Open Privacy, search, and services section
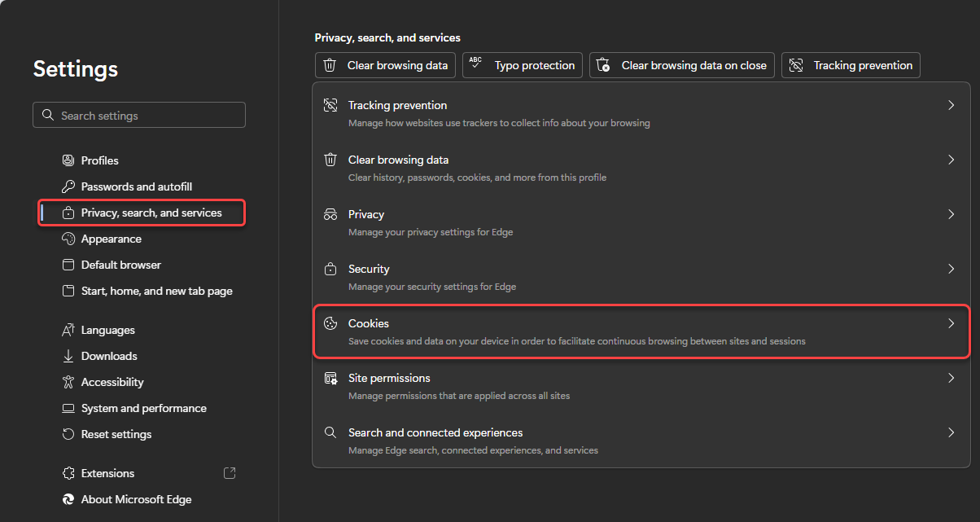The image size is (980, 522). click(x=151, y=213)
